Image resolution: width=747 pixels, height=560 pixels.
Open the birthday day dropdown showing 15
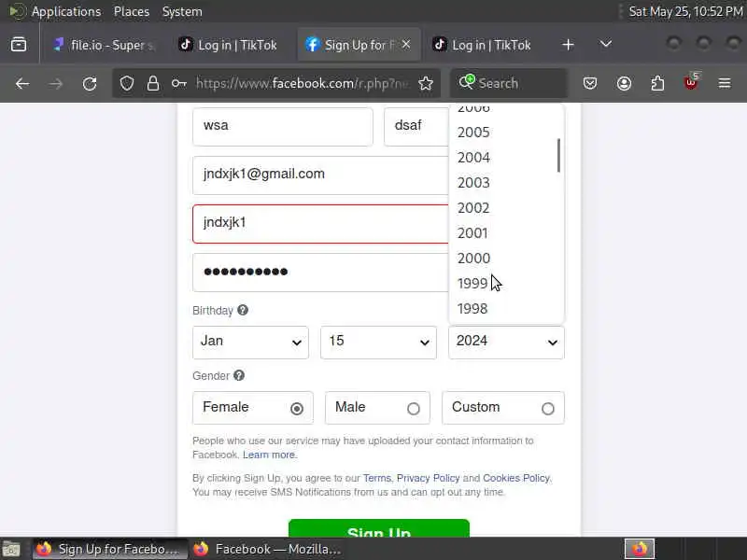click(378, 342)
